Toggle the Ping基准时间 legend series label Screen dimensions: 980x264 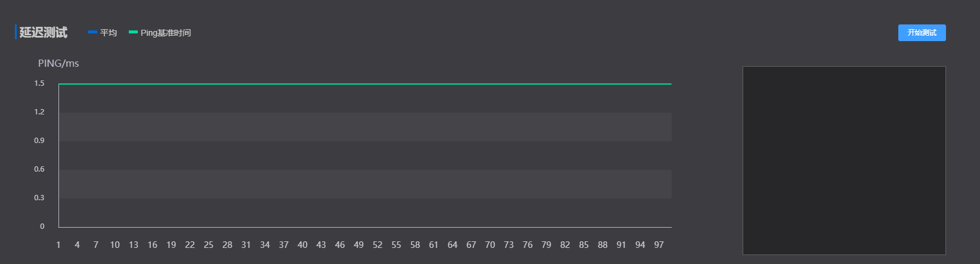point(166,33)
